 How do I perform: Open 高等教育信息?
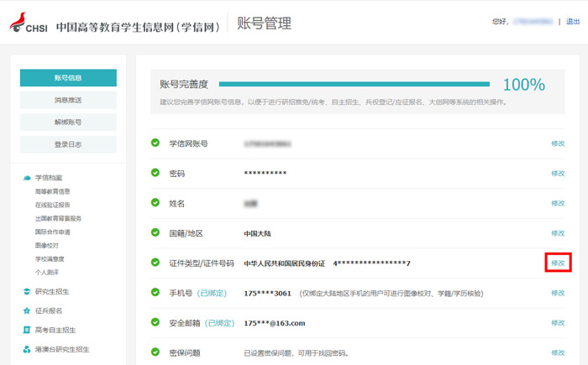tap(52, 191)
